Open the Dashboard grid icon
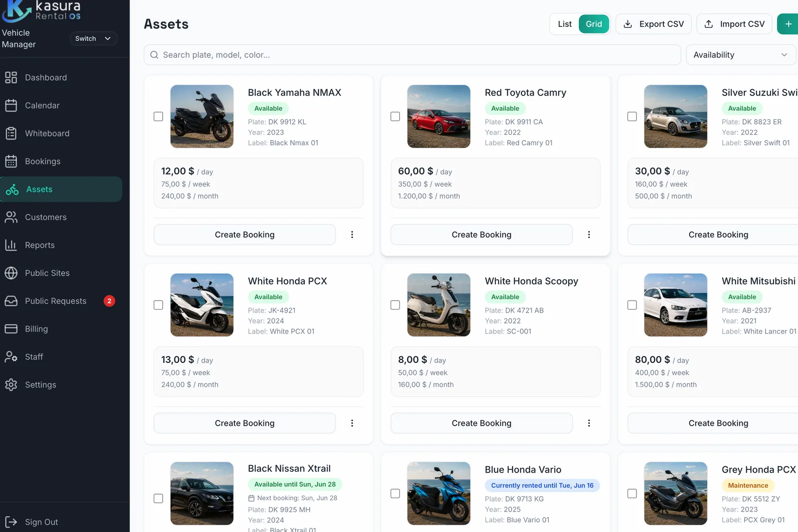Screen dimensions: 798x532 click(x=11, y=77)
